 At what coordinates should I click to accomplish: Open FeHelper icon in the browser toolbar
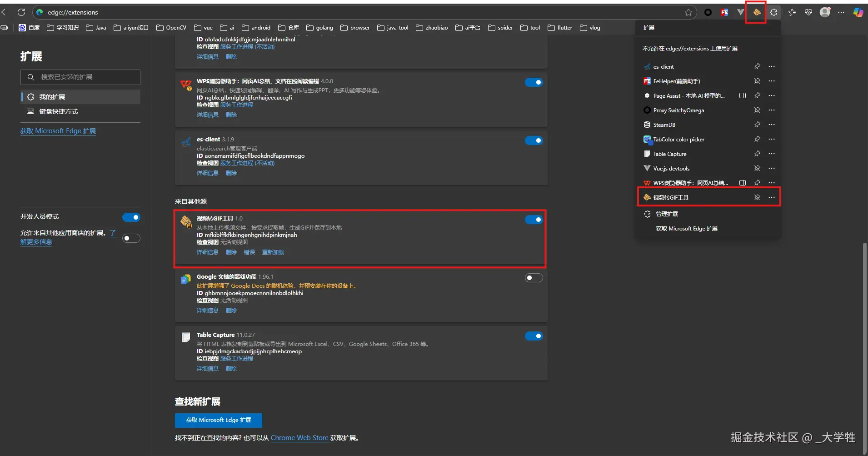click(x=724, y=12)
